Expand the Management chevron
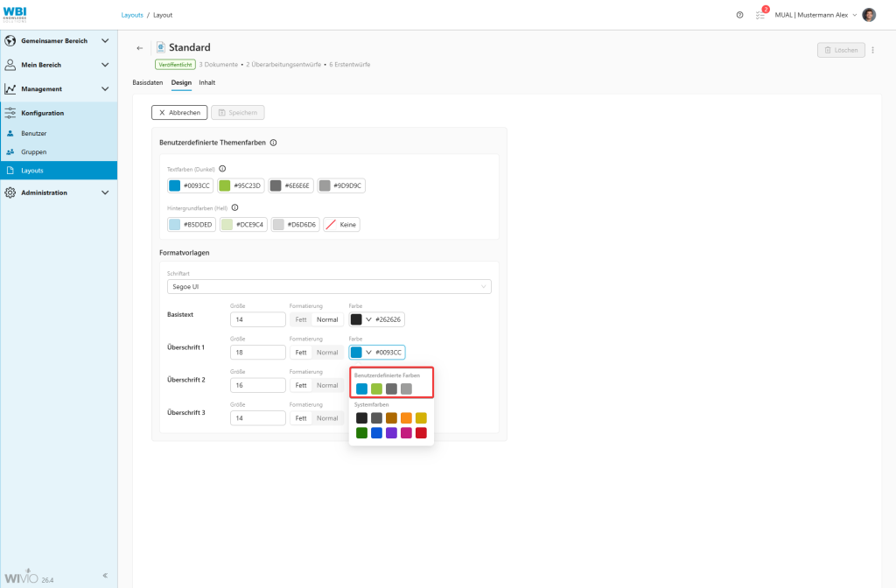896x588 pixels. click(x=105, y=89)
